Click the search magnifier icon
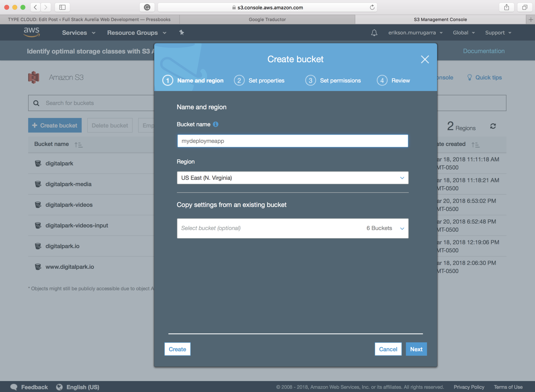This screenshot has height=392, width=535. click(x=36, y=103)
